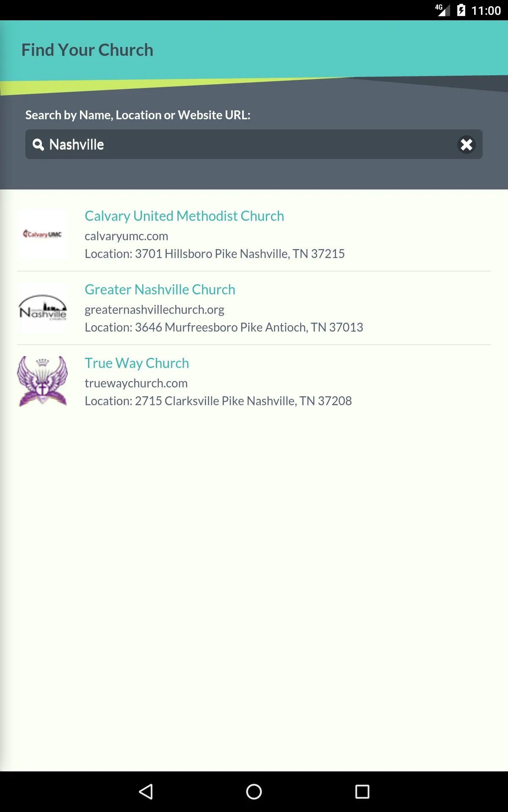Tap the search magnifier icon
This screenshot has height=812, width=508.
pos(38,145)
